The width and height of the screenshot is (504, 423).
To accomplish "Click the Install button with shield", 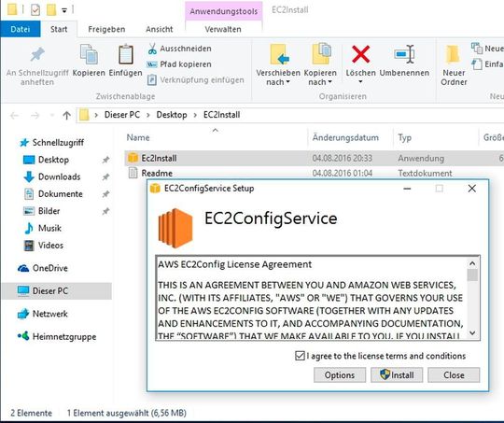I will pyautogui.click(x=397, y=375).
